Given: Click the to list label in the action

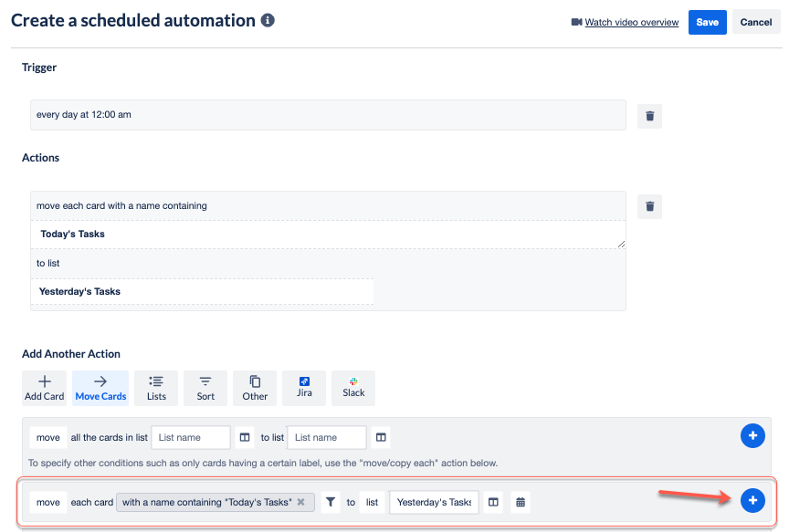Looking at the screenshot, I should (47, 264).
